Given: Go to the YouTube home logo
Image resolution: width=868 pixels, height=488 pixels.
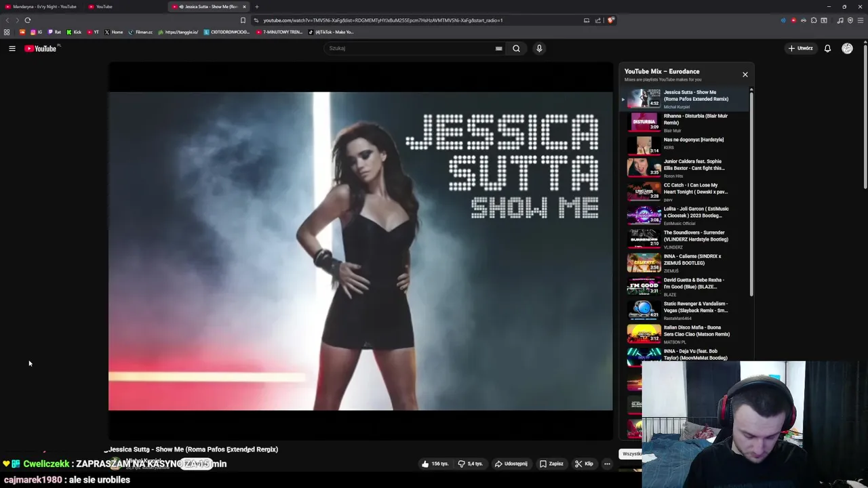Looking at the screenshot, I should coord(41,48).
